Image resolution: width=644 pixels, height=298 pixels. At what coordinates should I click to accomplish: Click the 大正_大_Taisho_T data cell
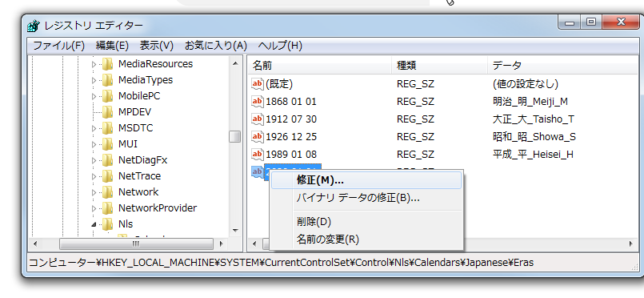pyautogui.click(x=533, y=119)
